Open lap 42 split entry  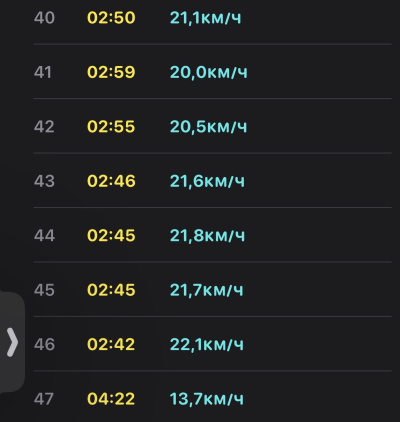coord(212,126)
